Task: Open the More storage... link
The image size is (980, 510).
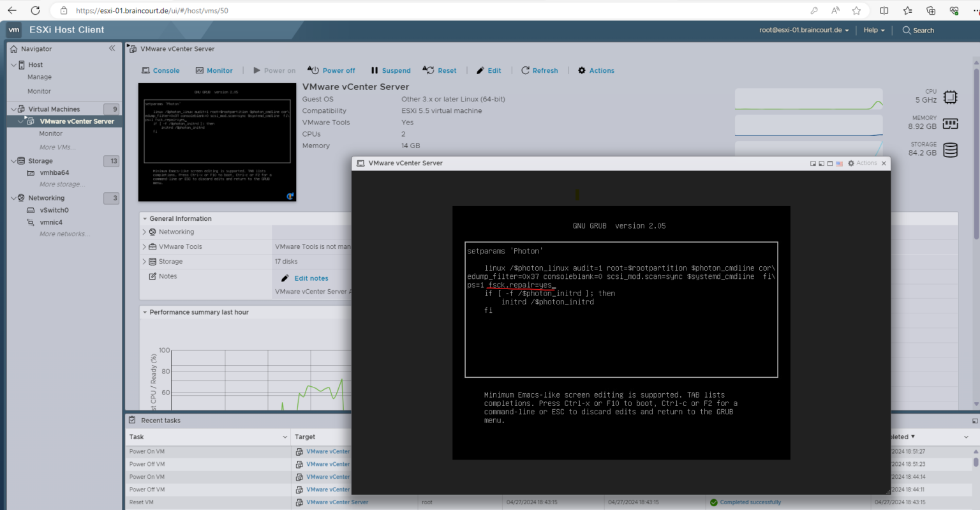Action: click(x=61, y=184)
